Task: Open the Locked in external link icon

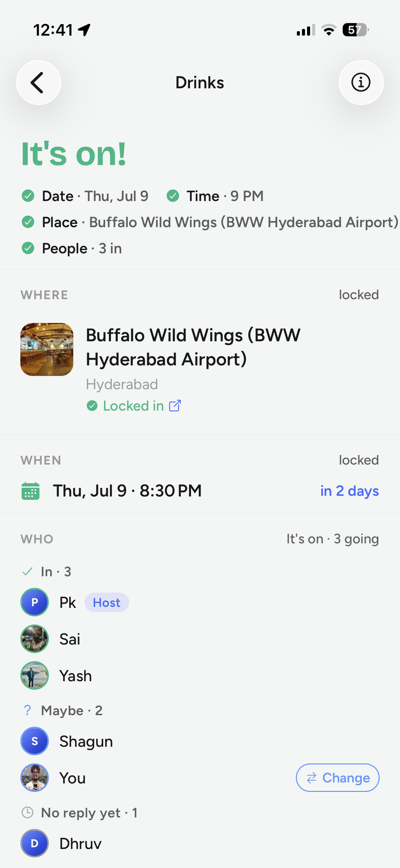Action: coord(175,405)
